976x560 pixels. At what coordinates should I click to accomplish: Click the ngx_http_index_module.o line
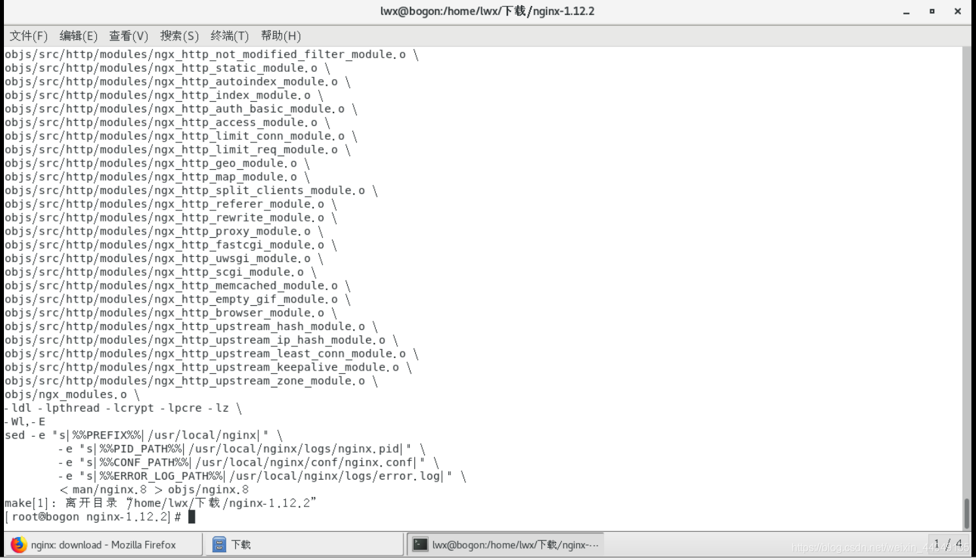click(164, 95)
